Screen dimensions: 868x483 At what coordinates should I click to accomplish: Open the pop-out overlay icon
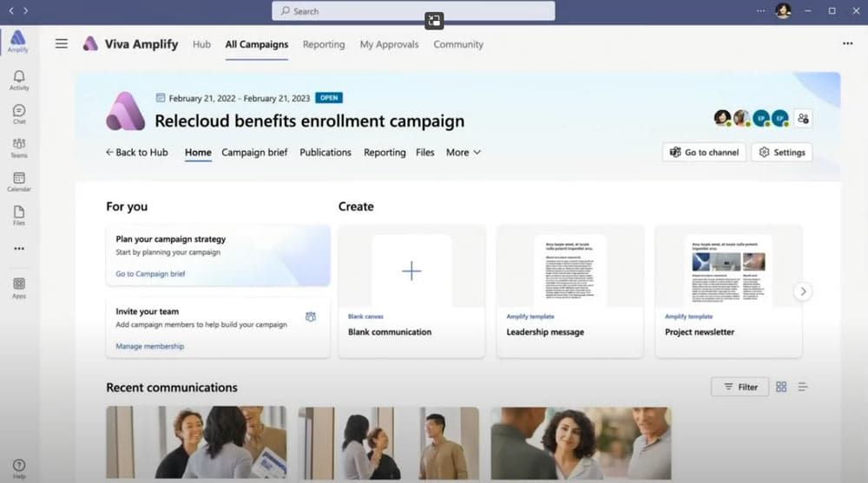tap(434, 21)
